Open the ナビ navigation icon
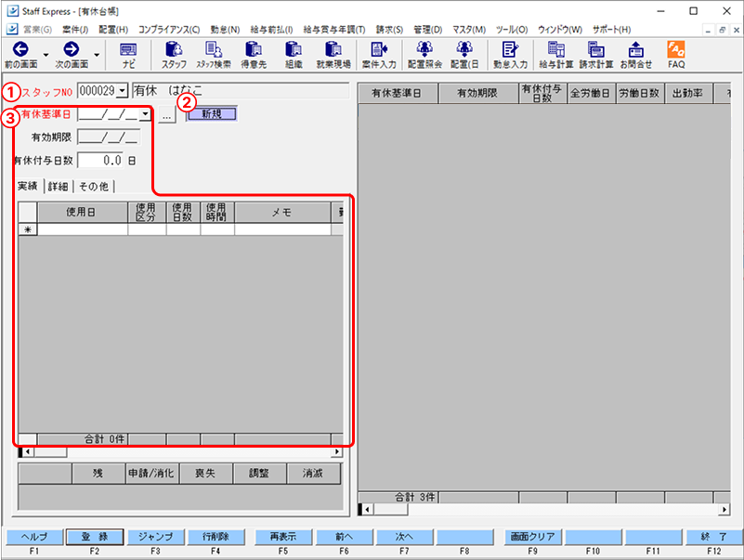 (128, 55)
